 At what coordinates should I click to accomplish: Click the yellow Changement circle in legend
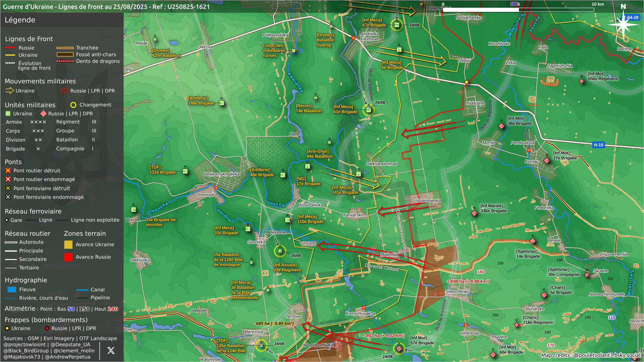(x=73, y=105)
